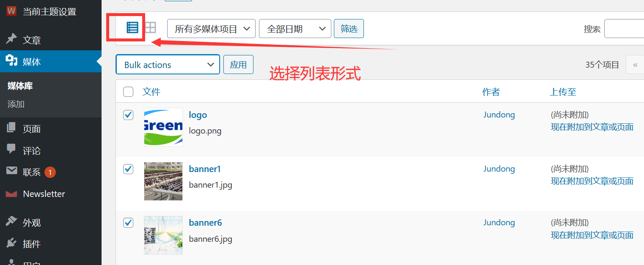Click the Comments speech bubble icon
Screen dimensions: 644x265
click(11, 150)
